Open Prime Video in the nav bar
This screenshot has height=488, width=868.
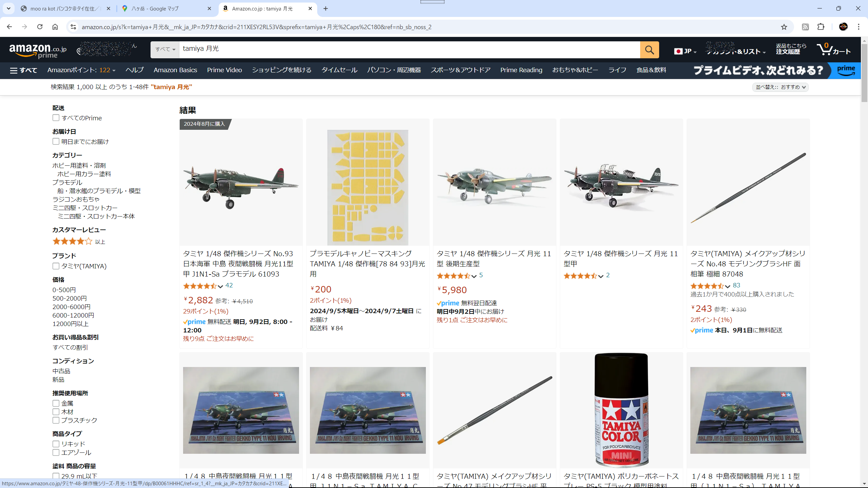pos(224,70)
